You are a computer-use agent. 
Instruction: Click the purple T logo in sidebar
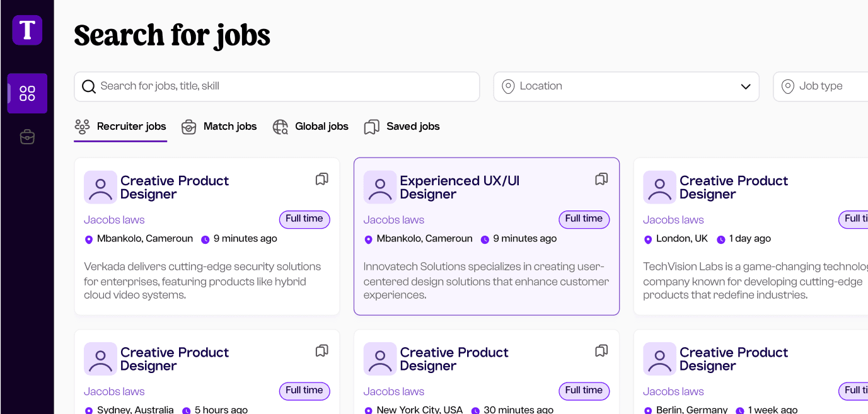[x=27, y=30]
